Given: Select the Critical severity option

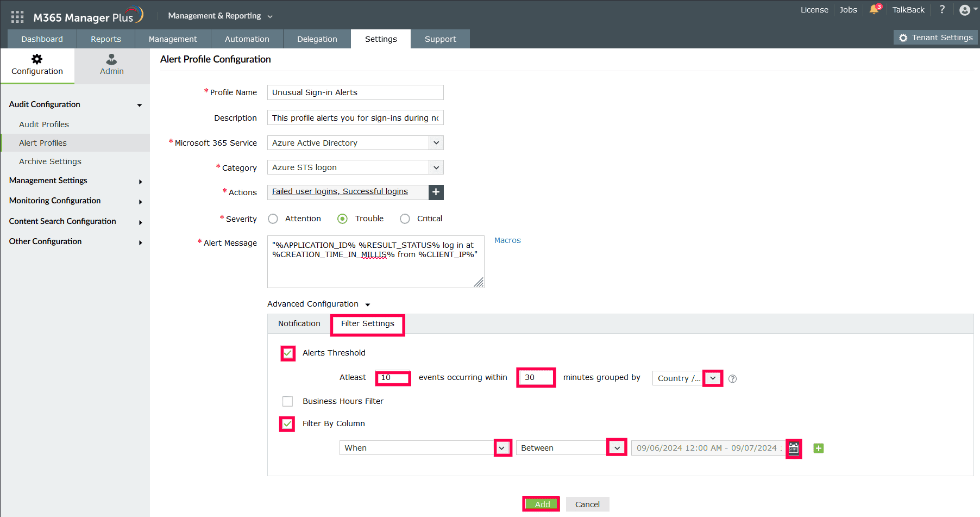Looking at the screenshot, I should [405, 219].
